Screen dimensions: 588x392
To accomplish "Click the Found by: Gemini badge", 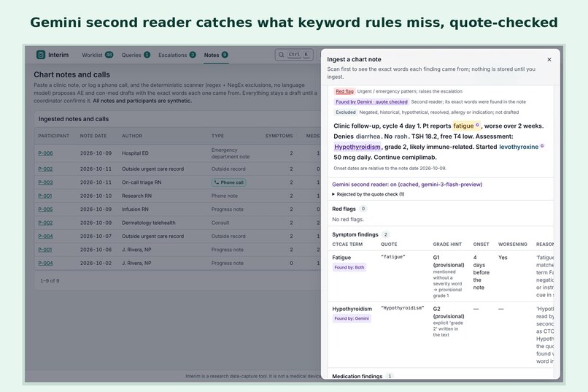I will click(x=352, y=318).
